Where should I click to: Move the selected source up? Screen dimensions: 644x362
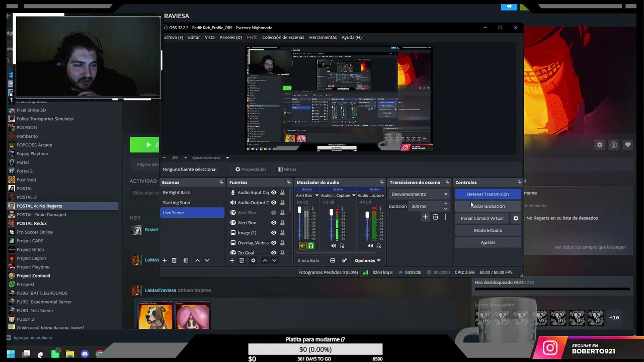point(265,260)
